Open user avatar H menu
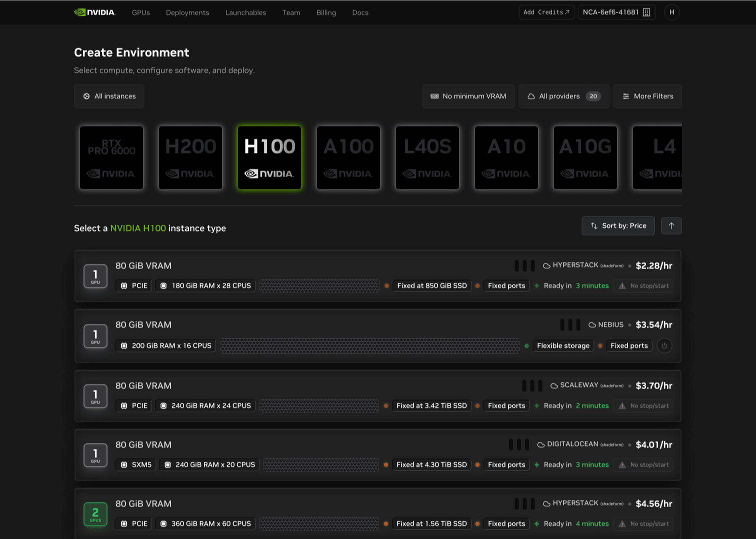 coord(671,12)
